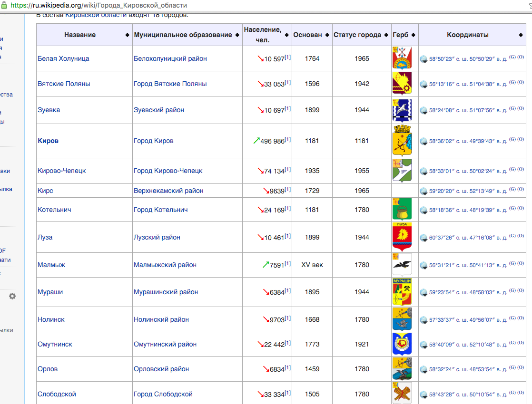This screenshot has width=532, height=404.
Task: Open the Murashi coat of arms image
Action: pyautogui.click(x=402, y=292)
